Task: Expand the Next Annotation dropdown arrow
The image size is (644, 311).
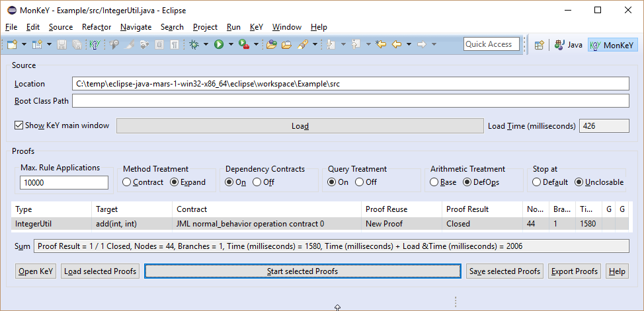Action: pos(343,44)
